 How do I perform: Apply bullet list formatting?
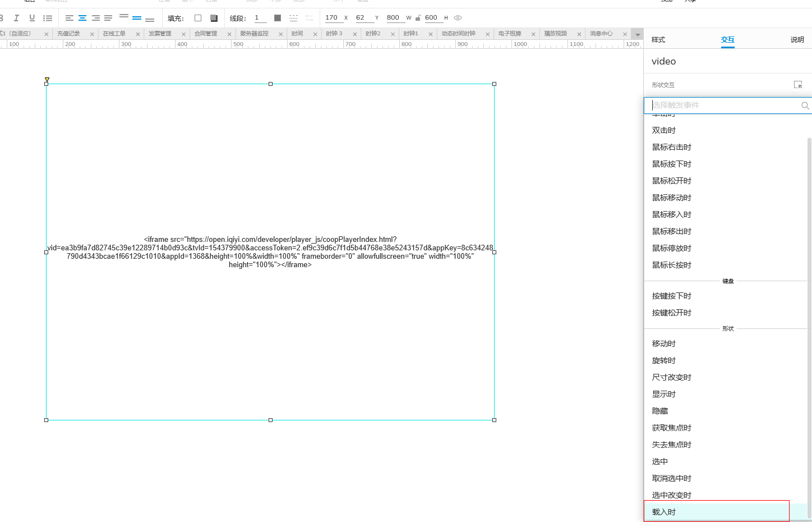coord(48,18)
